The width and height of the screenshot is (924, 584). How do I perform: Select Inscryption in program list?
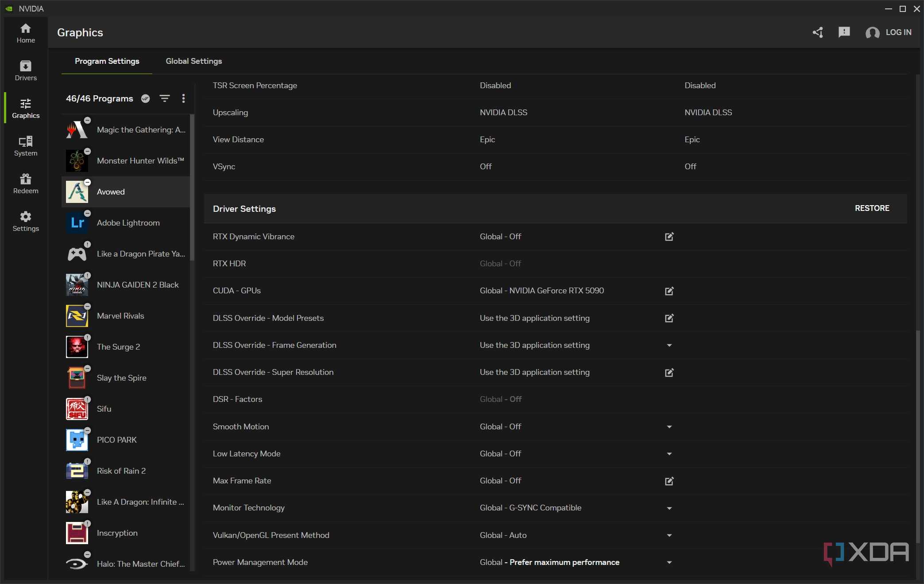126,533
